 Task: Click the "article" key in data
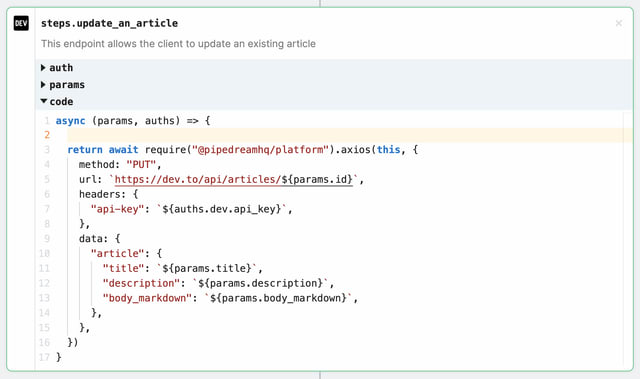(117, 254)
